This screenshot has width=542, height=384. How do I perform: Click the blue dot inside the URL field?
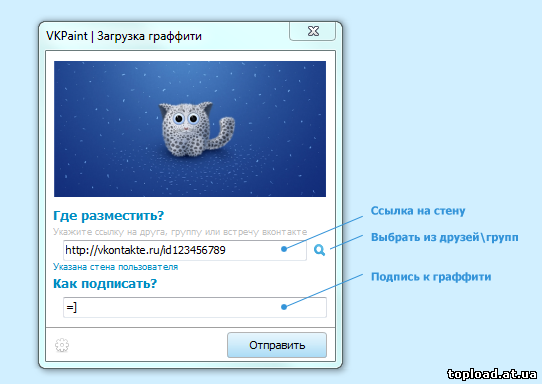[x=284, y=249]
